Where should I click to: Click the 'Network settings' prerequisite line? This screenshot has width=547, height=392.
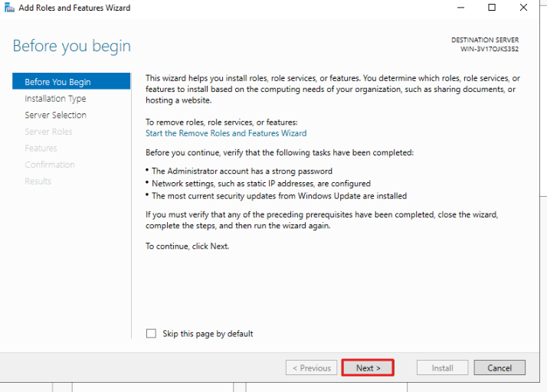pyautogui.click(x=261, y=184)
